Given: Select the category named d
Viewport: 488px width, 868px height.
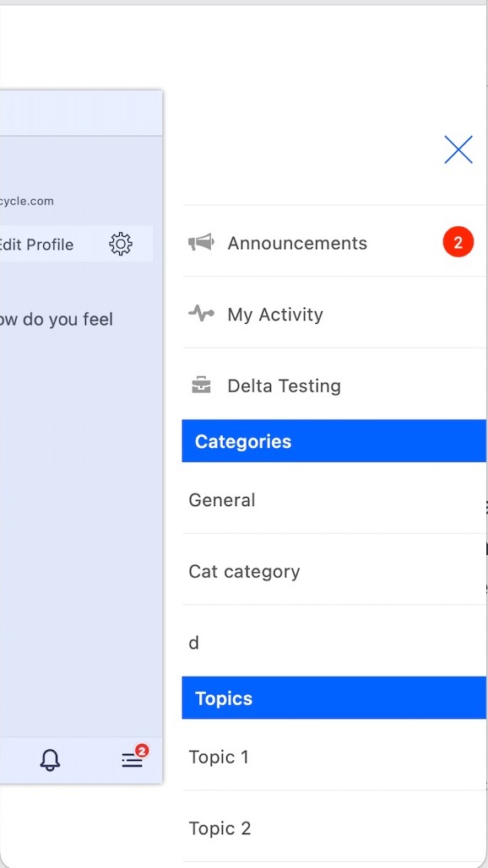Looking at the screenshot, I should click(x=334, y=643).
